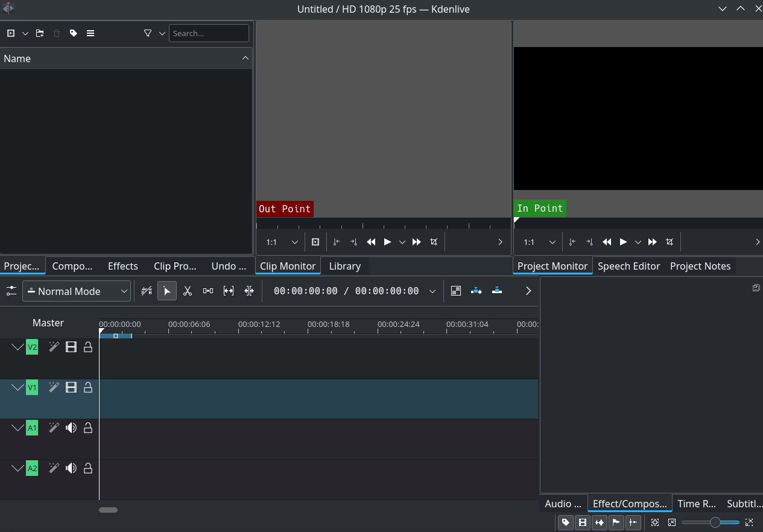Rewind in the Project Monitor
This screenshot has height=532, width=763.
pos(607,242)
